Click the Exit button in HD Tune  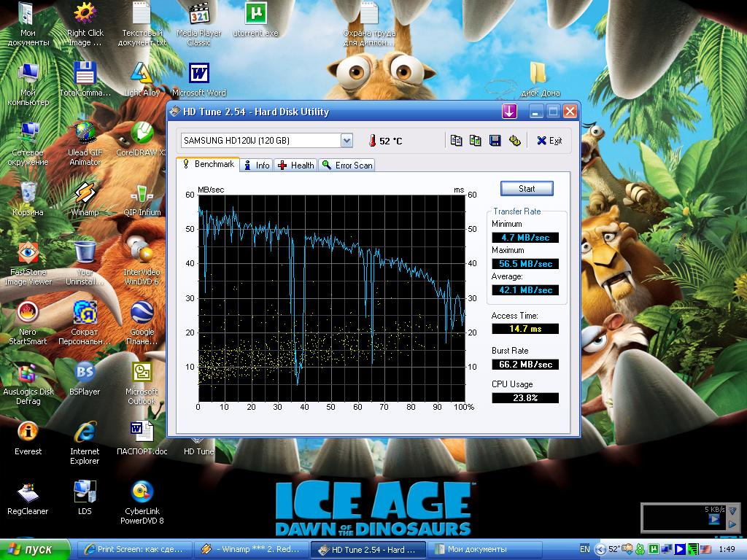(x=549, y=141)
